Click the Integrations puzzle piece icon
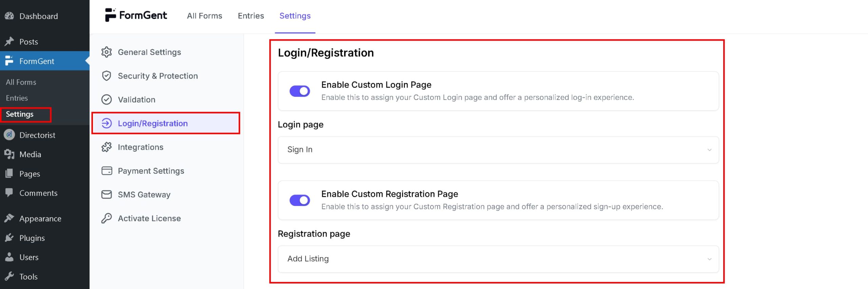868x289 pixels. (106, 147)
